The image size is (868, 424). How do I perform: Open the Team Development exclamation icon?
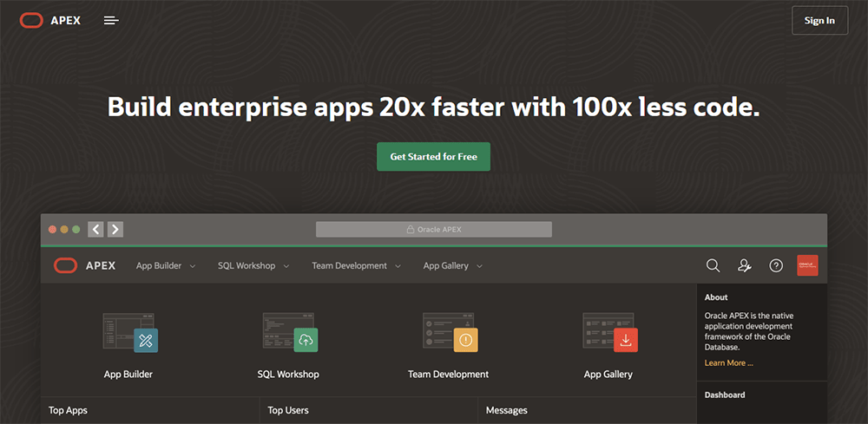pyautogui.click(x=465, y=340)
